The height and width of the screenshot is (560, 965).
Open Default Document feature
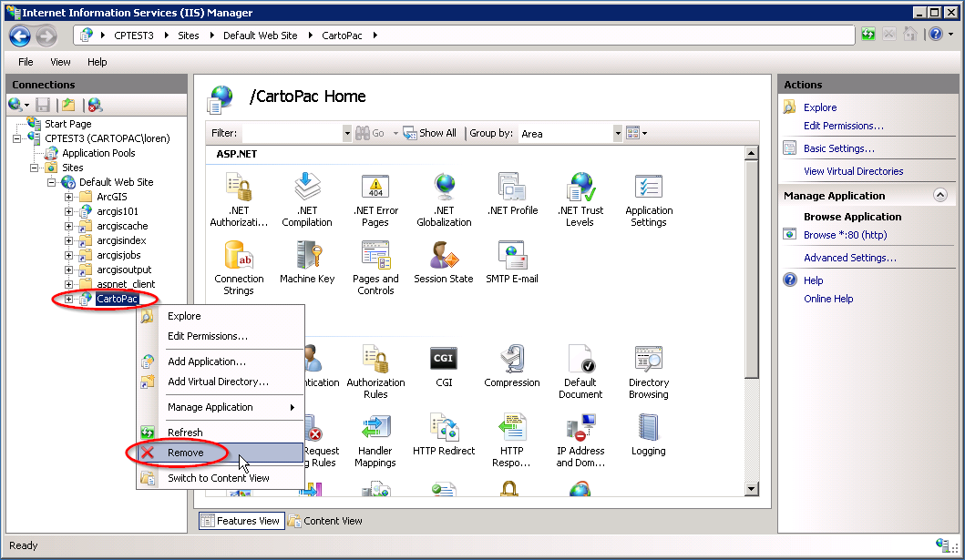point(580,372)
